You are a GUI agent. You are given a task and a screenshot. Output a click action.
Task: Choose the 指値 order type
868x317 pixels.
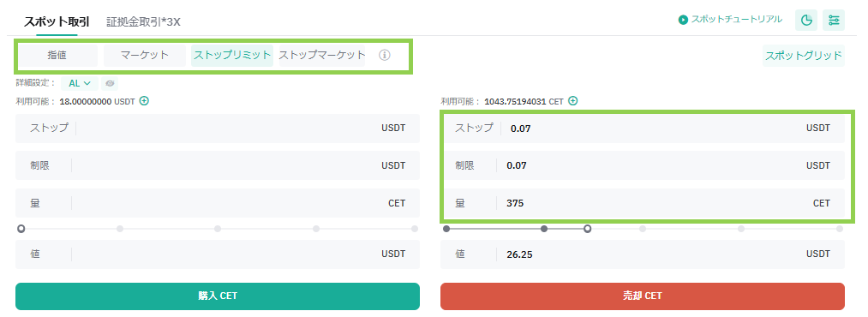click(x=57, y=56)
